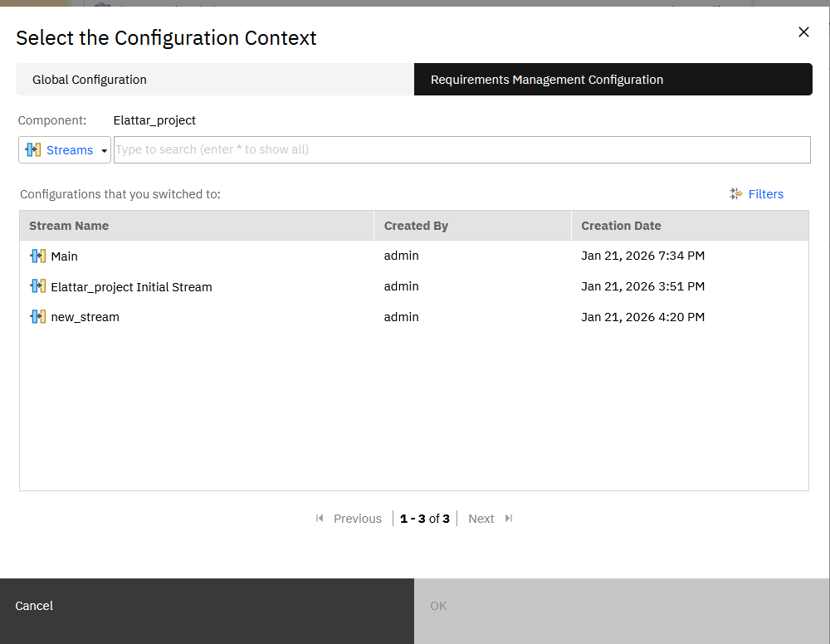Click the disabled OK button
The height and width of the screenshot is (644, 830).
(x=438, y=606)
